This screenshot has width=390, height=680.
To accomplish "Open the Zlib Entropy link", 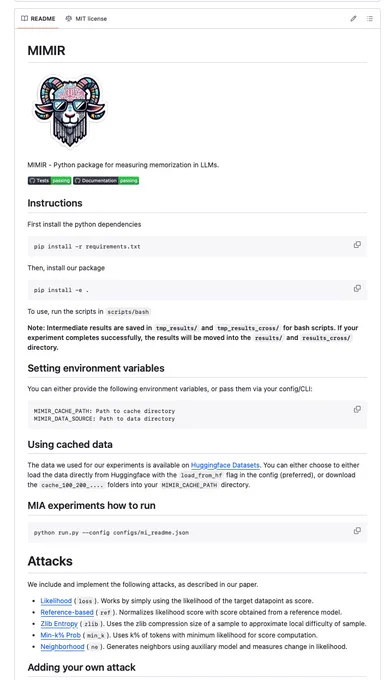I will [x=59, y=624].
